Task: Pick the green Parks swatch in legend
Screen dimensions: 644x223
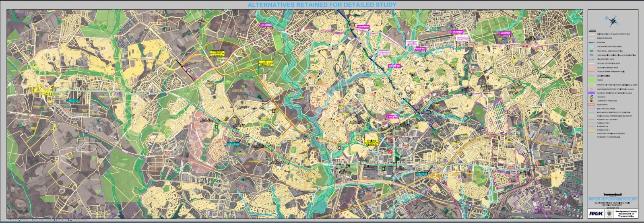Action: click(592, 80)
